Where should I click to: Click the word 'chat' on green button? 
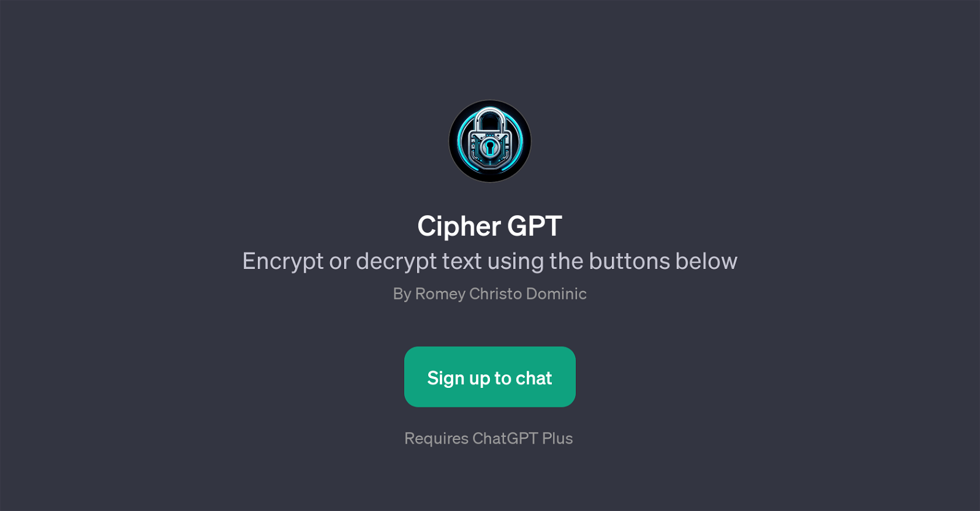pyautogui.click(x=534, y=379)
